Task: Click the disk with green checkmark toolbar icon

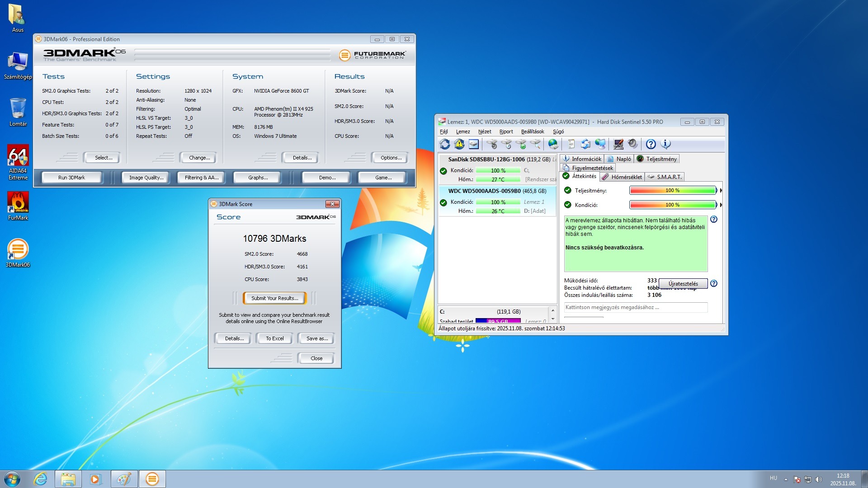Action: point(521,144)
